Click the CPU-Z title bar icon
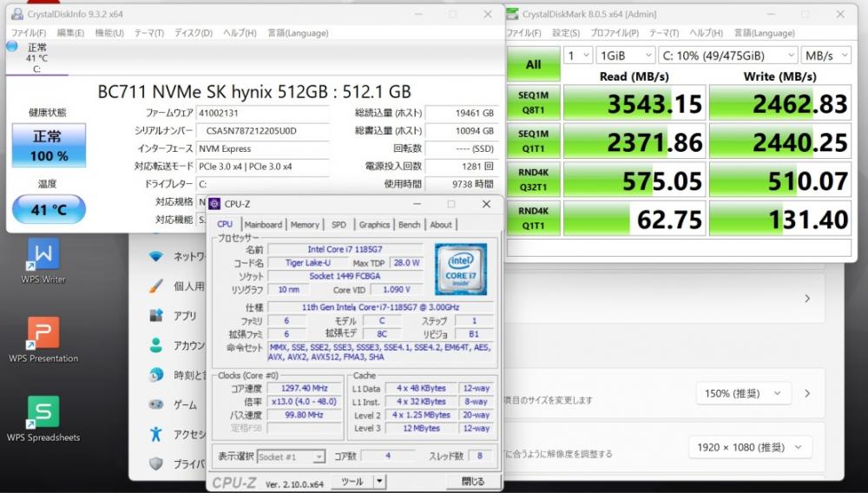The height and width of the screenshot is (493, 868). pos(214,204)
